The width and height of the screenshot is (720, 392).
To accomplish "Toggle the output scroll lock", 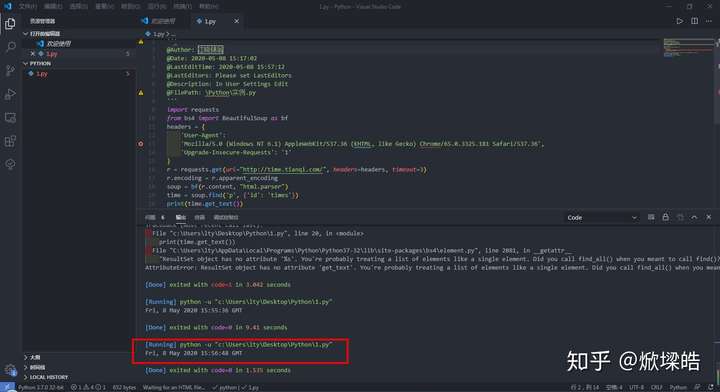I will point(665,217).
